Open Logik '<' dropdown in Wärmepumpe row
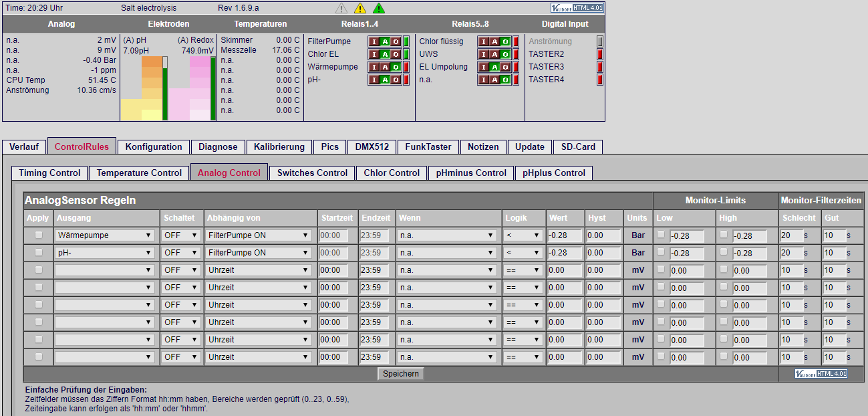 click(x=523, y=235)
